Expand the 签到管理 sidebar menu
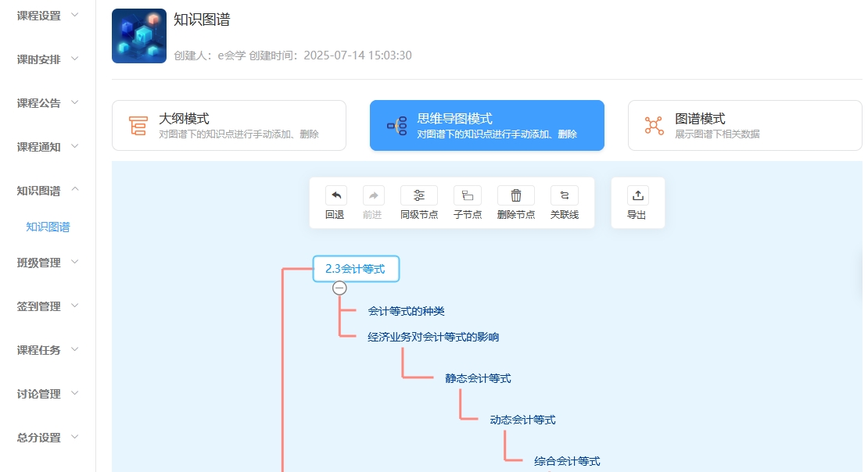Image resolution: width=868 pixels, height=472 pixels. coord(48,306)
